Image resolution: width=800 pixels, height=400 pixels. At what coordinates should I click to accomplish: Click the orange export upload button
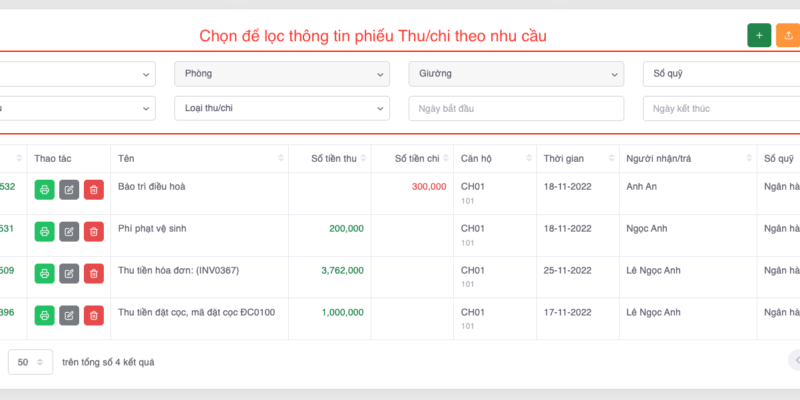point(788,35)
